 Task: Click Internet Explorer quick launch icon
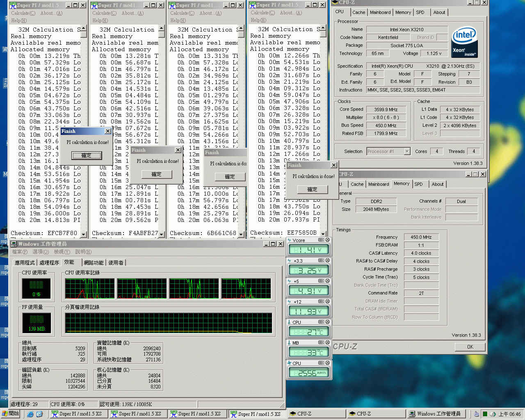click(x=30, y=414)
